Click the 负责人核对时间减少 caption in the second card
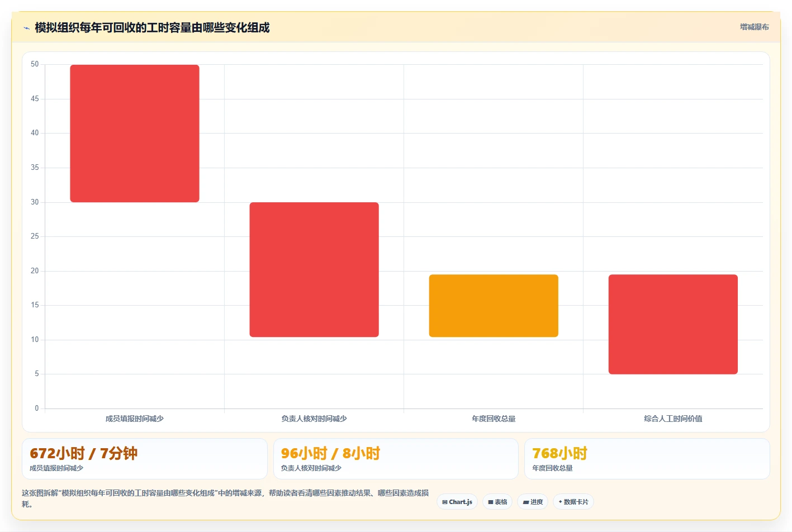792x532 pixels. click(x=311, y=468)
